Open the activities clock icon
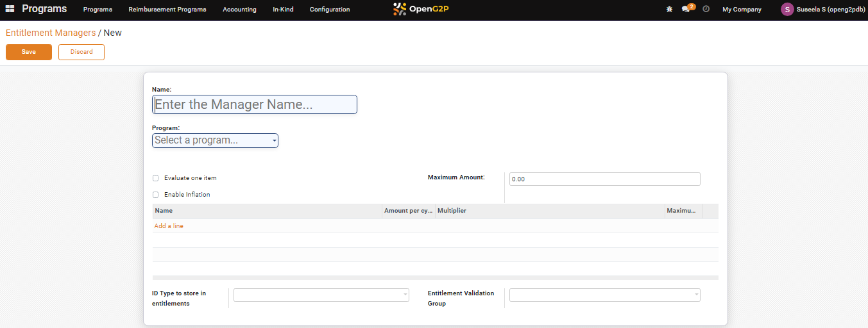This screenshot has width=868, height=328. 706,10
